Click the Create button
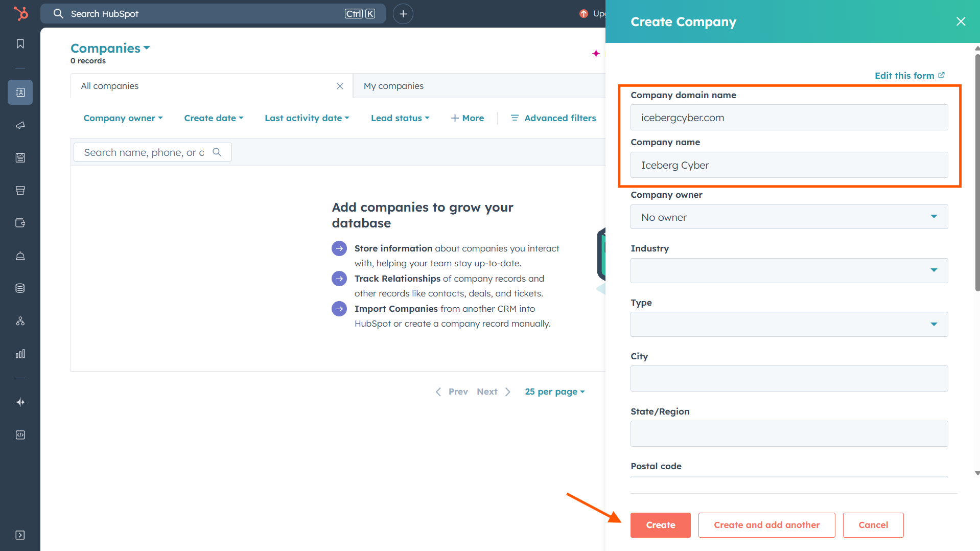980x551 pixels. pos(660,525)
